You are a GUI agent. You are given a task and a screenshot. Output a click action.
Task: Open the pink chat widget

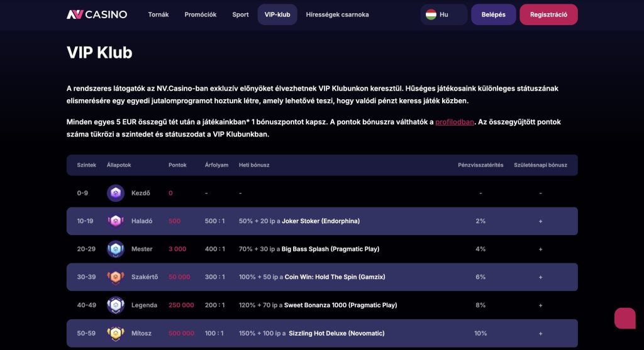tap(625, 318)
